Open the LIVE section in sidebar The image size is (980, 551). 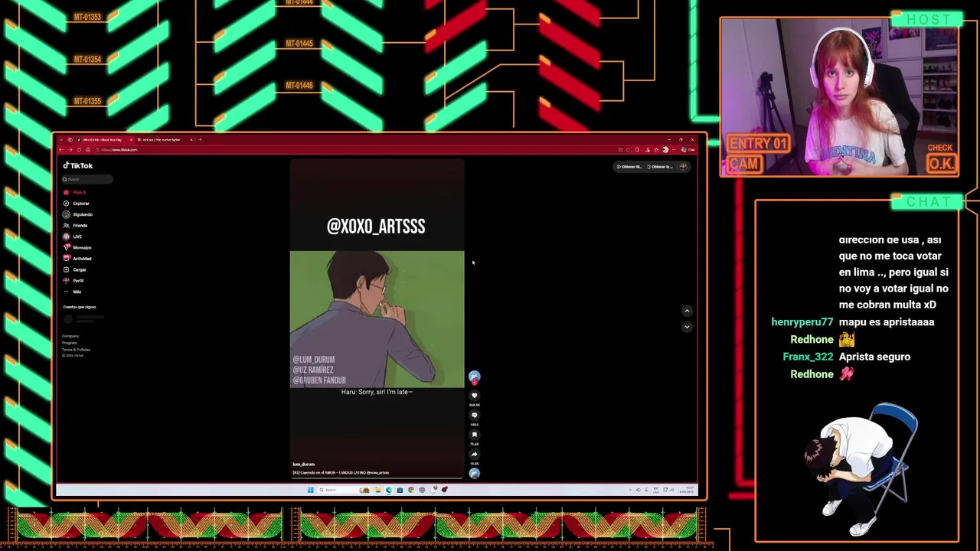coord(73,236)
